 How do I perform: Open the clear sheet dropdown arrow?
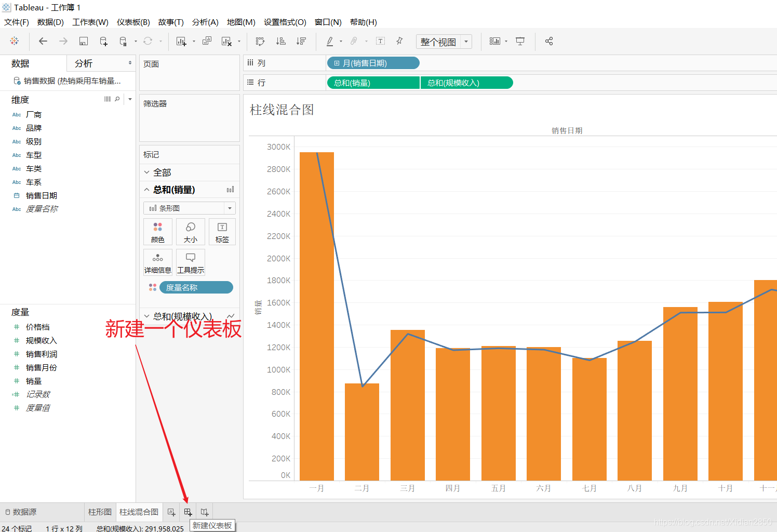click(x=239, y=41)
